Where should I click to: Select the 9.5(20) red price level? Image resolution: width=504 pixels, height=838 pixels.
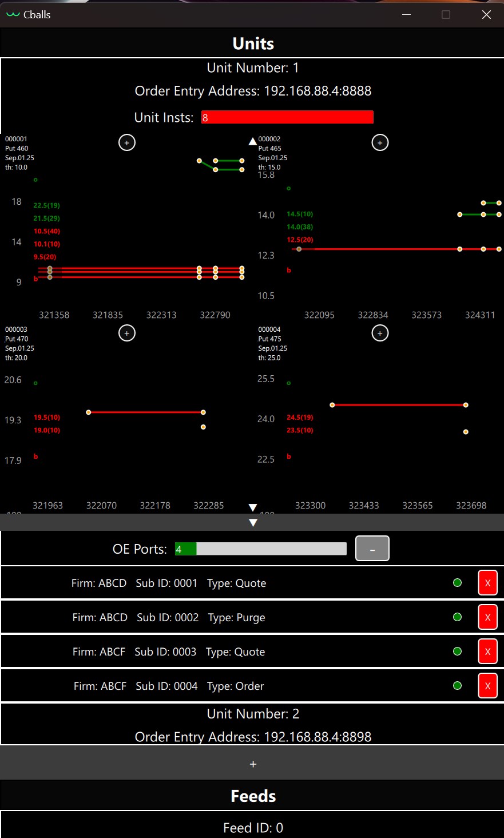(x=45, y=257)
